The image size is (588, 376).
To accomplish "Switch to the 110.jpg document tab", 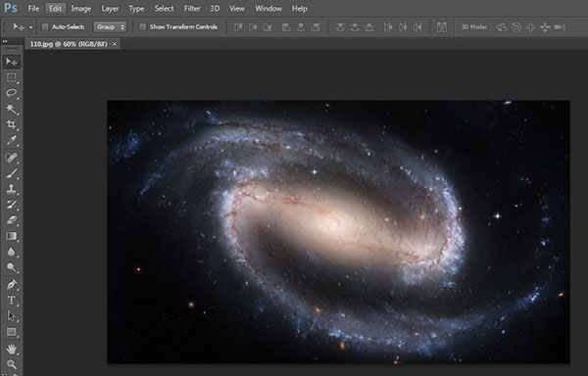I will coord(69,44).
